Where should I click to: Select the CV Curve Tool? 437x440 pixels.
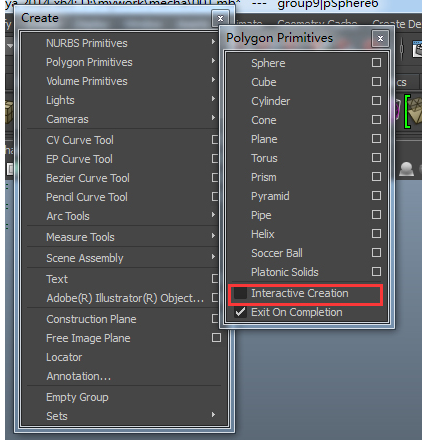click(80, 140)
